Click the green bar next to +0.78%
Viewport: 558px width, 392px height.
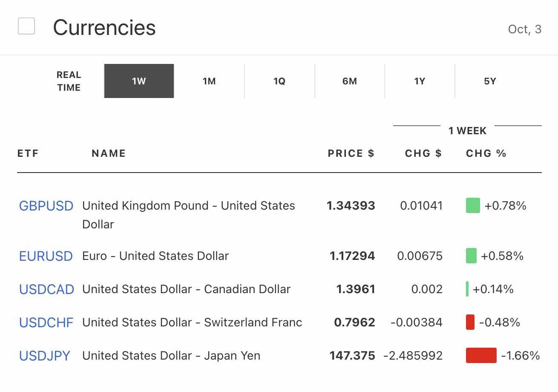pyautogui.click(x=473, y=205)
